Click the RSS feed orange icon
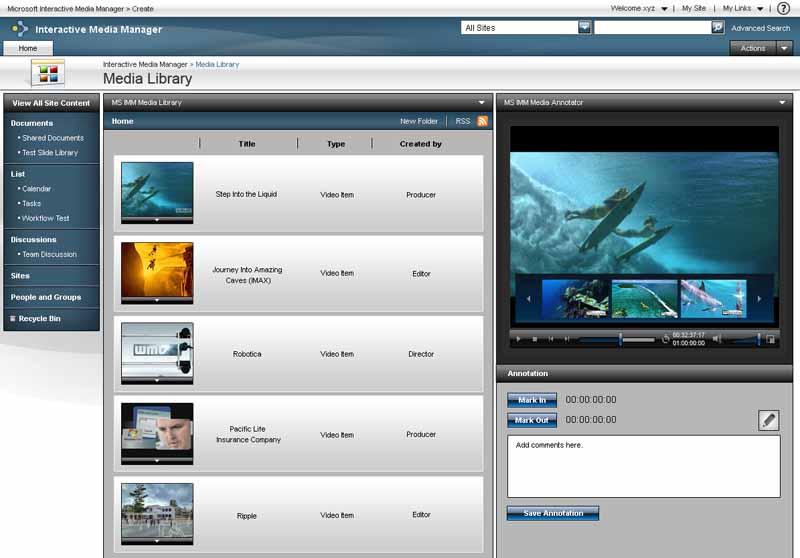The height and width of the screenshot is (558, 800). tap(483, 121)
